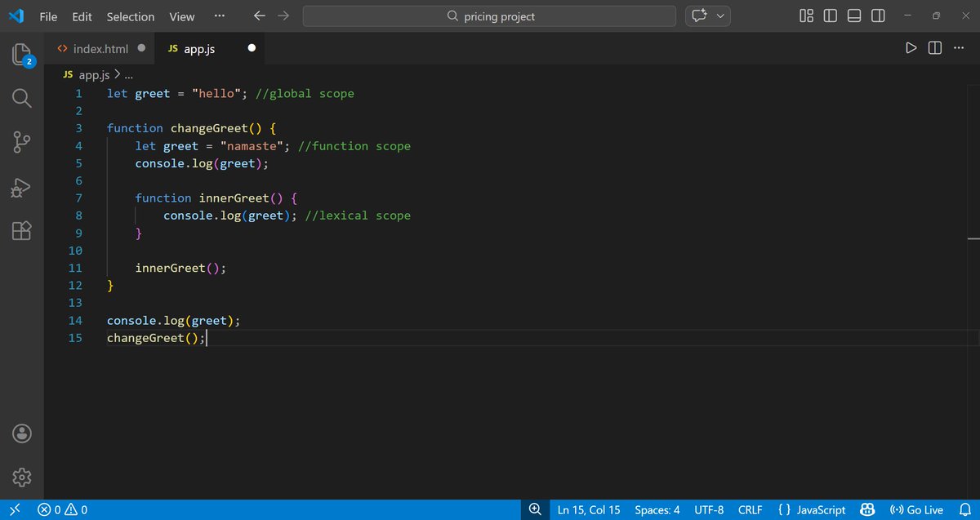Switch to the index.html tab
Viewport: 980px width, 520px height.
click(100, 49)
